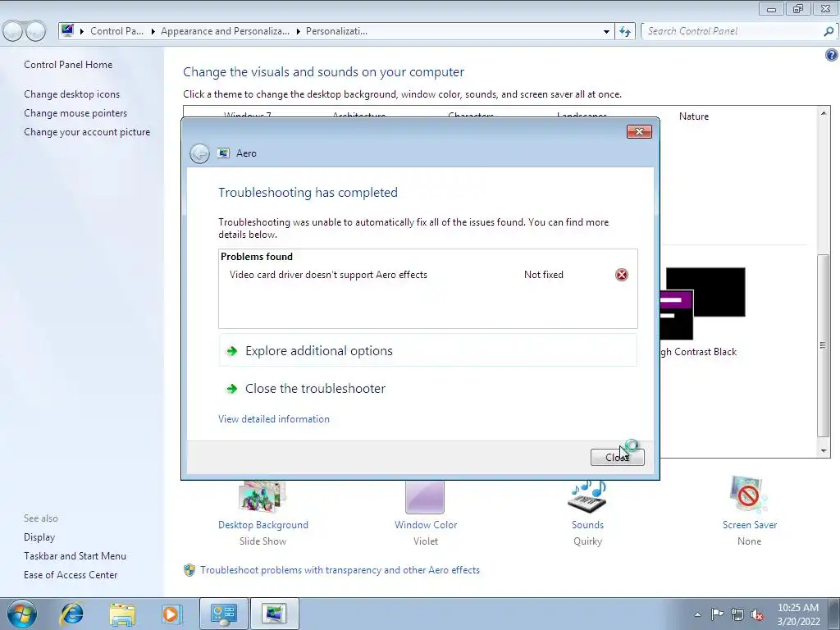Open Troubleshoot problems with transparency link

340,570
